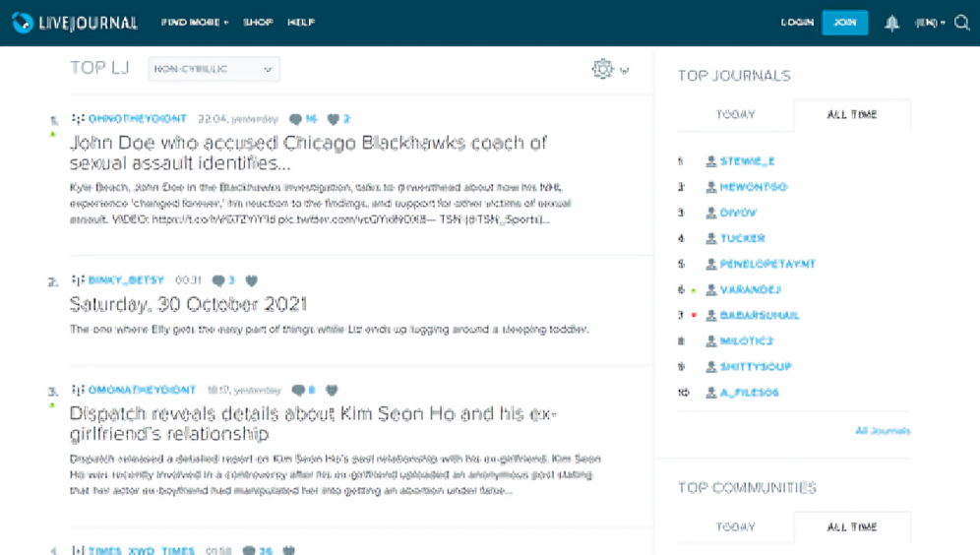Switch Top Journals to Today tab
This screenshot has width=980, height=555.
click(735, 114)
